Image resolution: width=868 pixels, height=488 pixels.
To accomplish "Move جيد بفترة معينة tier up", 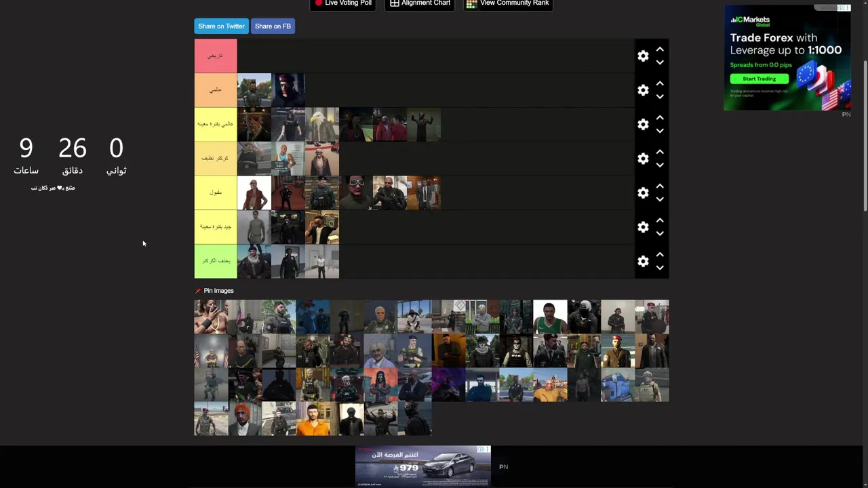I will [660, 220].
